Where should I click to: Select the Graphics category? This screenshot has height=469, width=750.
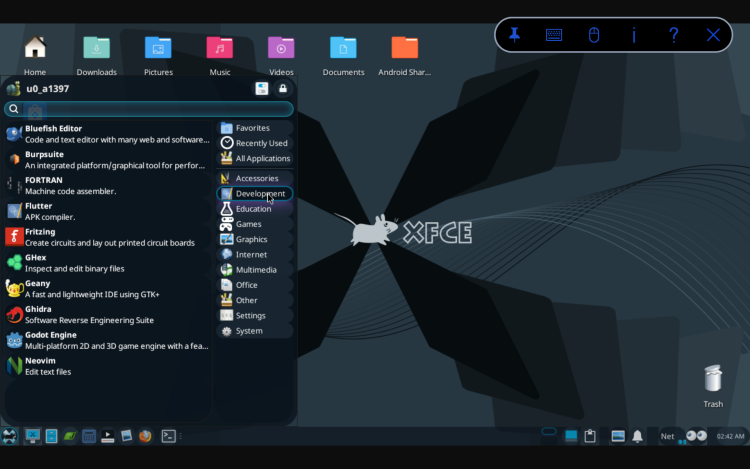click(255, 240)
